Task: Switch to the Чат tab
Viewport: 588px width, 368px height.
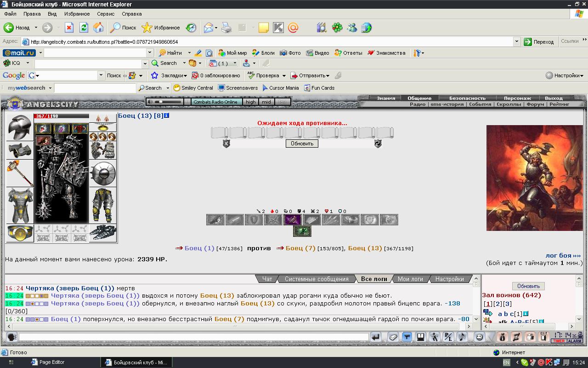Action: coord(267,279)
